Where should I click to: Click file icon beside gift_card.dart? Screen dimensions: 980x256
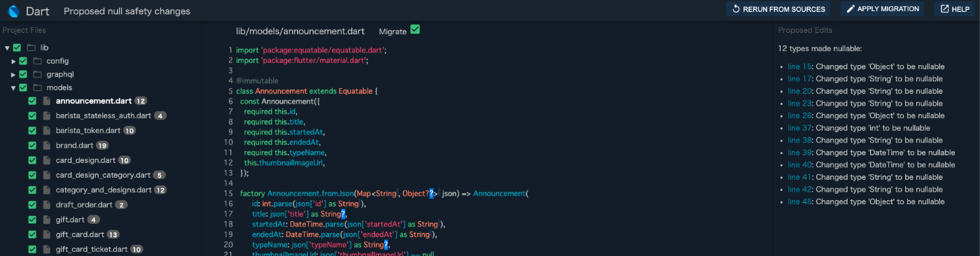pyautogui.click(x=47, y=234)
